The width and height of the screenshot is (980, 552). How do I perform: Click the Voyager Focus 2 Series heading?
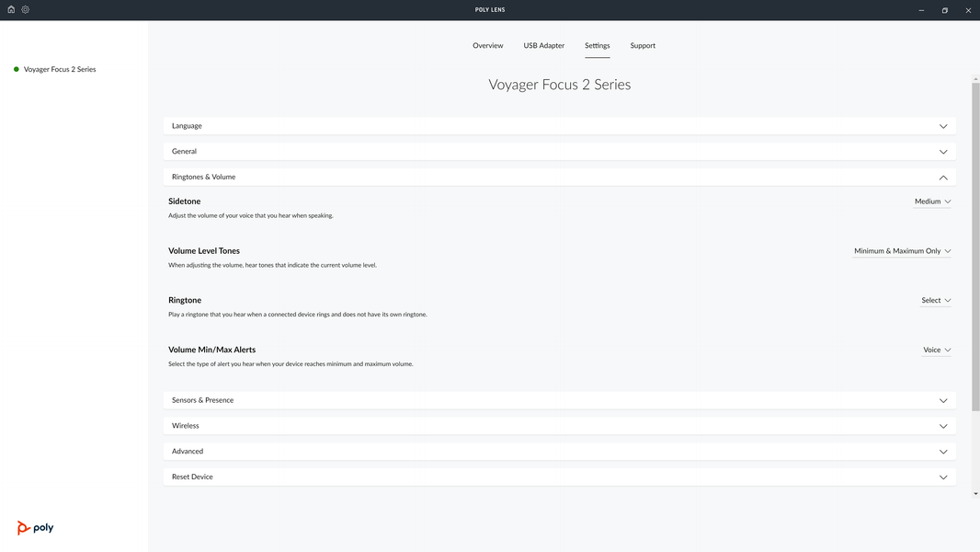(559, 85)
